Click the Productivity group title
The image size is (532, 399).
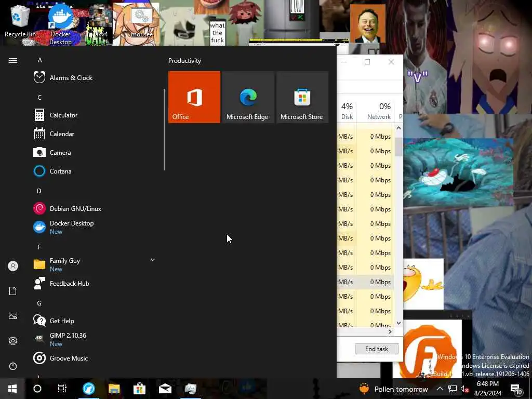[184, 61]
